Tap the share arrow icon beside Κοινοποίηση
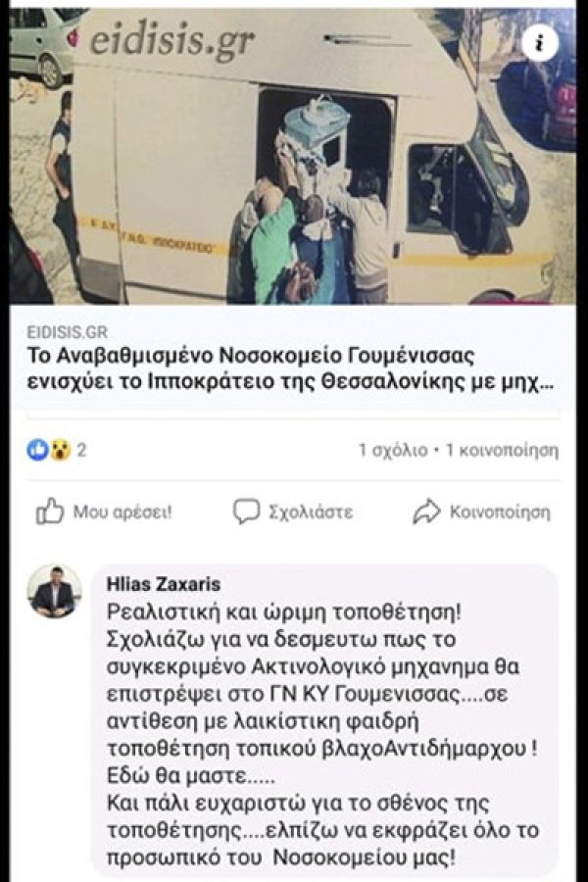This screenshot has height=882, width=588. click(x=426, y=512)
